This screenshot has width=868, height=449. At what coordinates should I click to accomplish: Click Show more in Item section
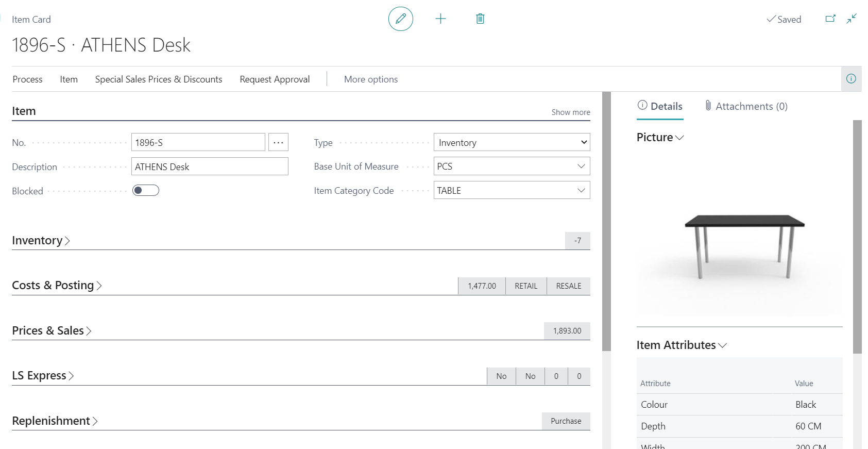571,112
